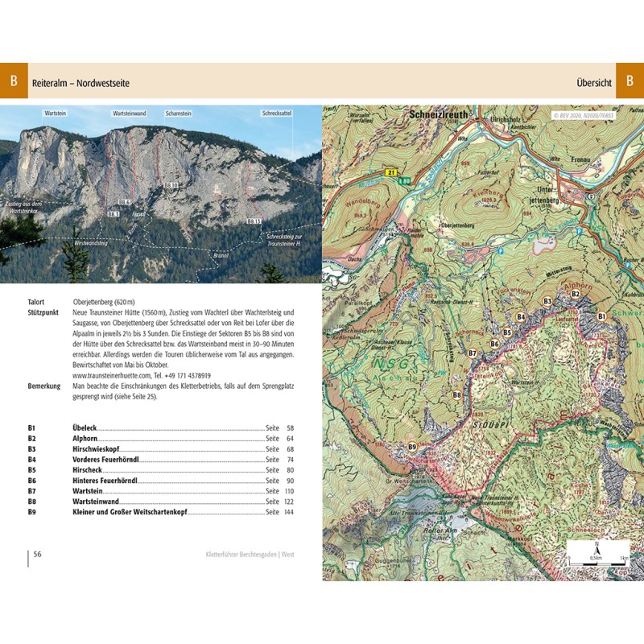
Task: Click route tag B8.6 on the cliff photo
Action: tap(124, 202)
